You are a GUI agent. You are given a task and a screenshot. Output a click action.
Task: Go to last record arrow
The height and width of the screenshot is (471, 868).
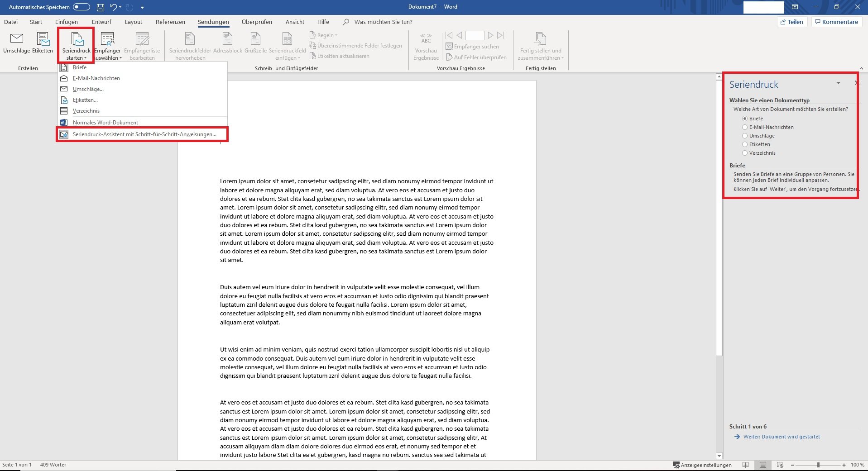501,35
